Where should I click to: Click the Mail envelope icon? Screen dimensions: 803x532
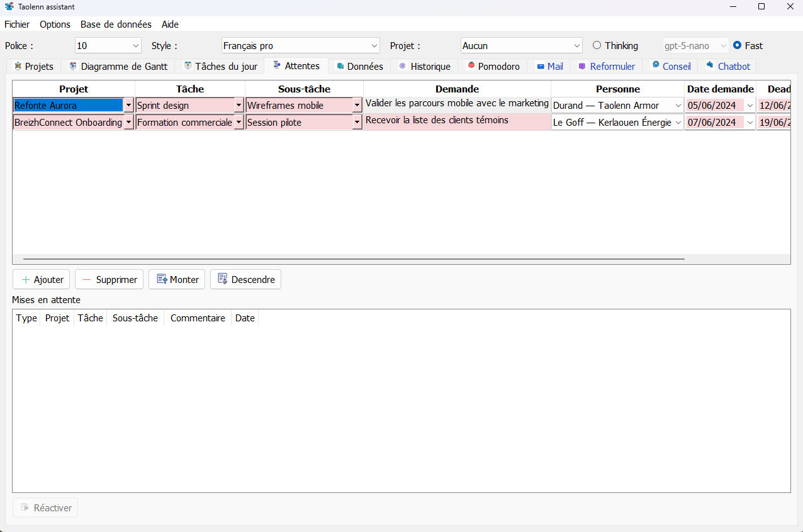540,65
